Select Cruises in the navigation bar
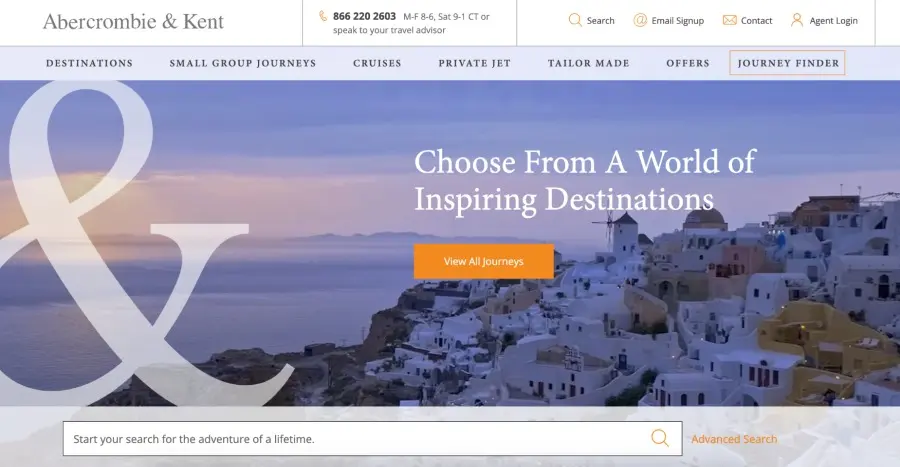 pos(377,63)
